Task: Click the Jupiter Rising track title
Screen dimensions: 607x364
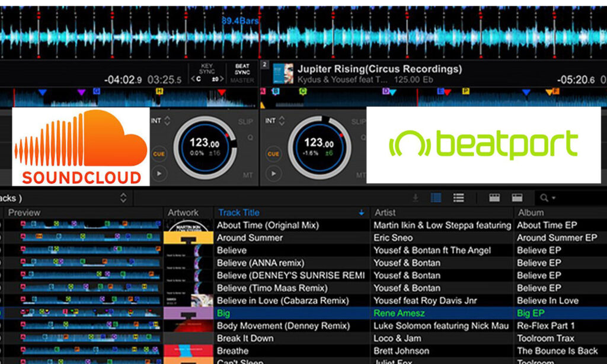Action: click(x=379, y=69)
